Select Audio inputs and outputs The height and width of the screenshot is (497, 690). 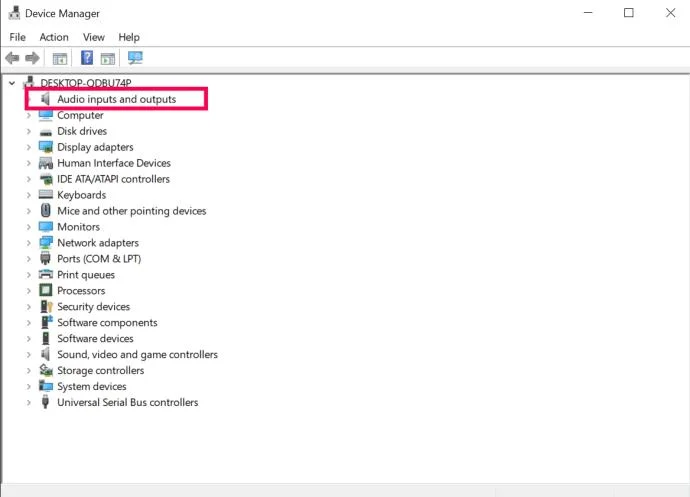117,99
